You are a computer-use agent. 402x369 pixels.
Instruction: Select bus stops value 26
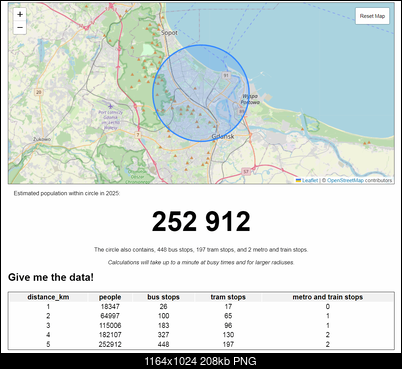pyautogui.click(x=163, y=306)
